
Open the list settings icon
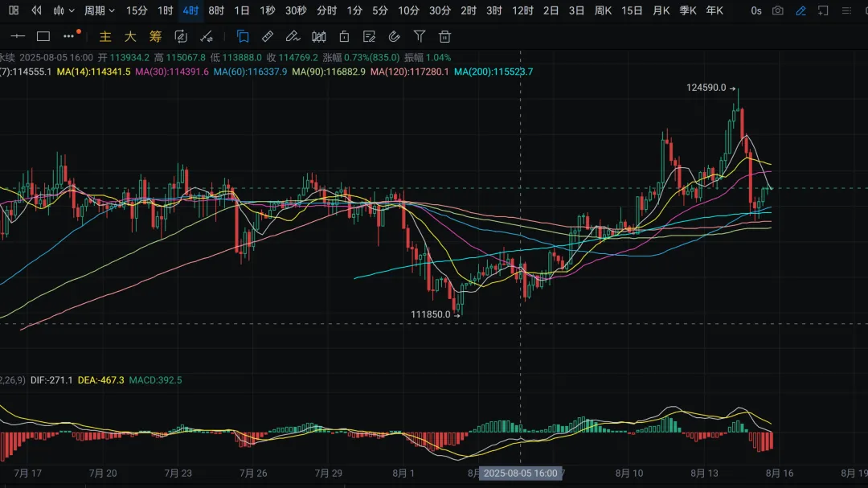coord(845,10)
